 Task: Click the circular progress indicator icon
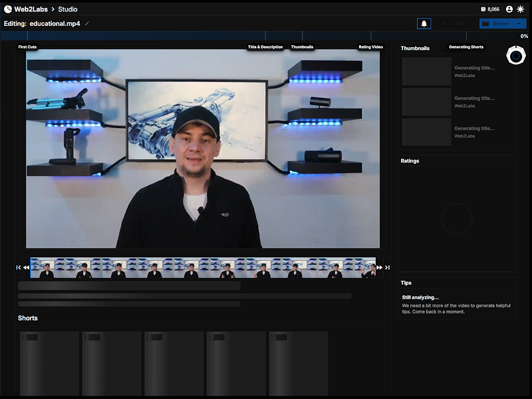coord(516,56)
